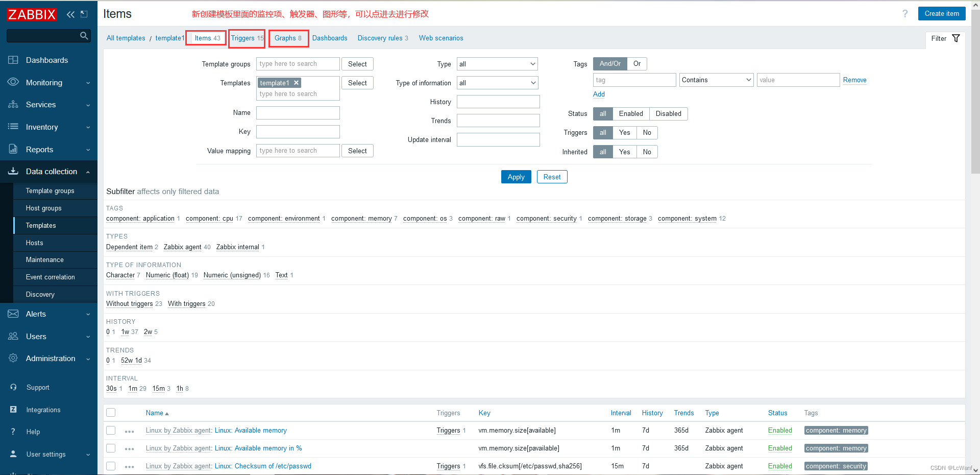Open the Type of information dropdown
The width and height of the screenshot is (980, 475).
click(497, 83)
